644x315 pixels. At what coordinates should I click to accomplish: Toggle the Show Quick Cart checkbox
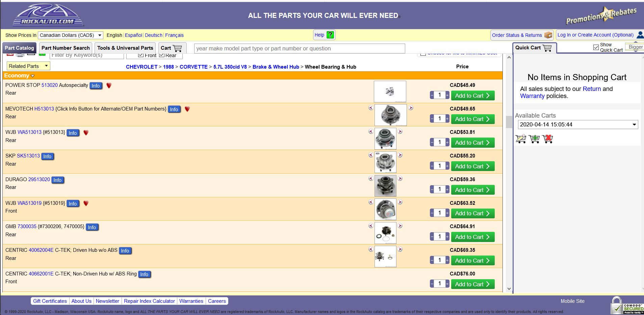596,47
